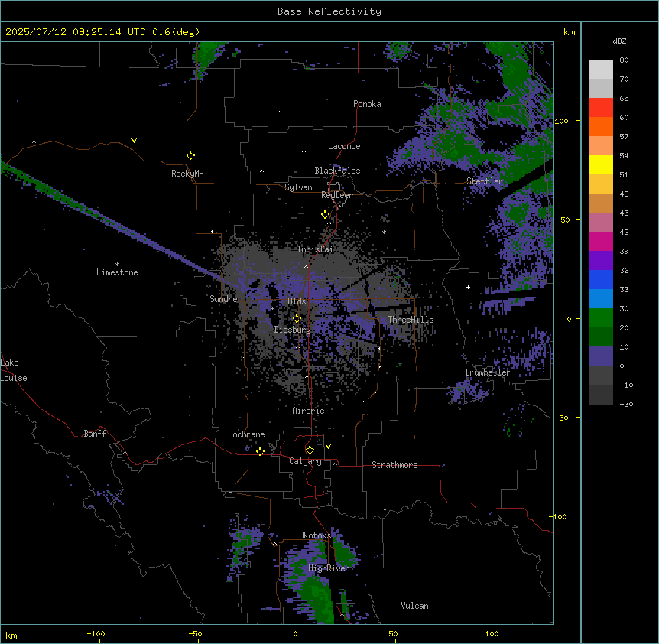Click the HighRiver town label
Screen dimensions: 659x644
(x=329, y=568)
